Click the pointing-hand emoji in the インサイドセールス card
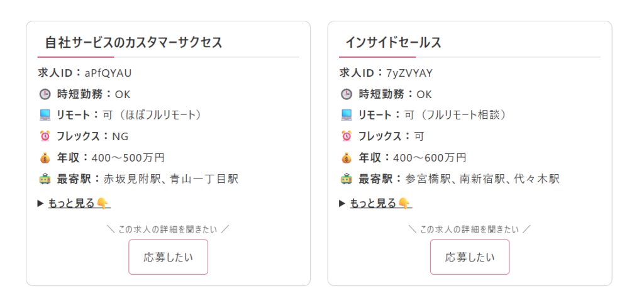This screenshot has width=644, height=308. tap(405, 203)
